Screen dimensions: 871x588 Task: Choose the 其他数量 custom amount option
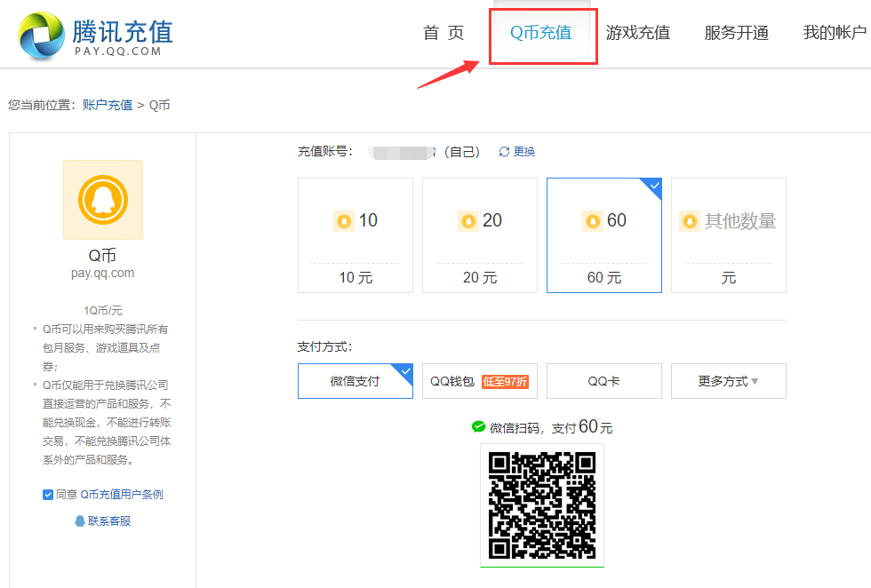[729, 234]
